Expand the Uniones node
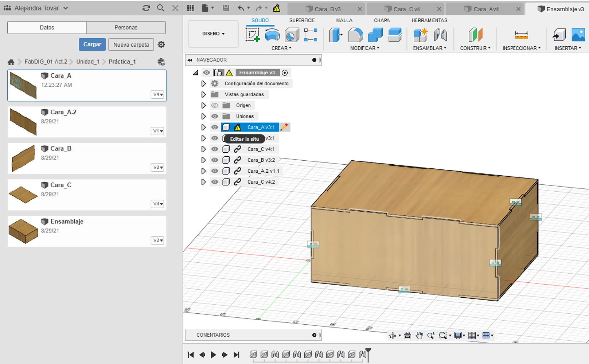The image size is (589, 364). (203, 116)
